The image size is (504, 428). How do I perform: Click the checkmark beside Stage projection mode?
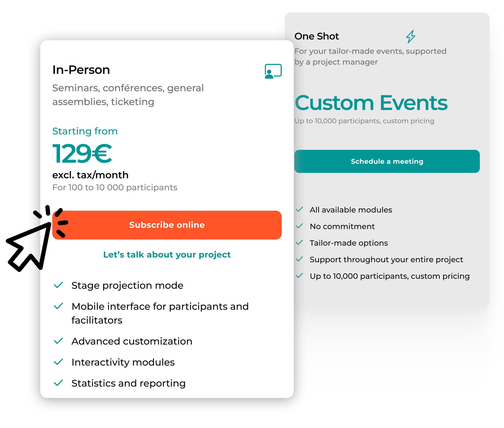click(x=58, y=285)
